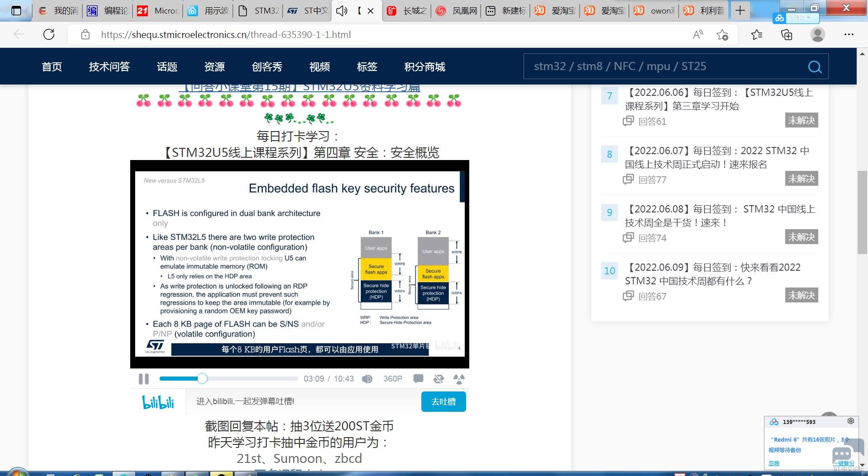Open the 2022.06.06 每日签到 thread
This screenshot has height=476, width=868.
coord(719,99)
